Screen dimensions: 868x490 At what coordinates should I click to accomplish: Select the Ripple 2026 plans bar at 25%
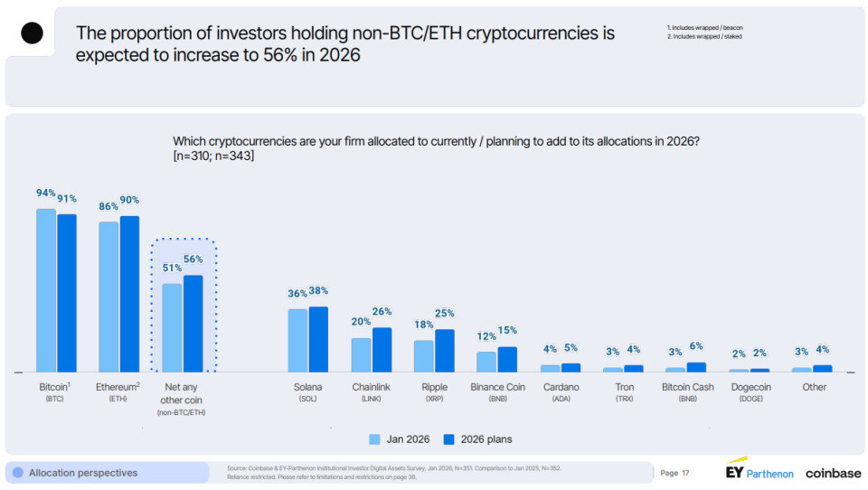point(444,350)
